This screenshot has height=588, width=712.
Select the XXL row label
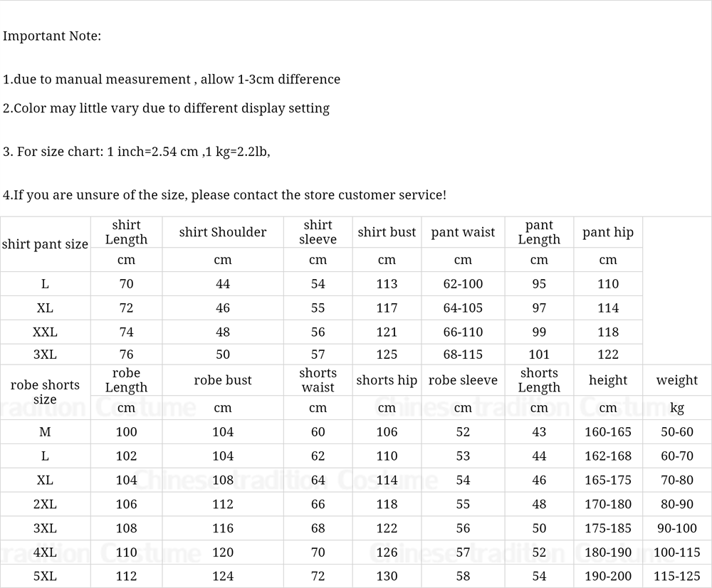click(x=45, y=332)
